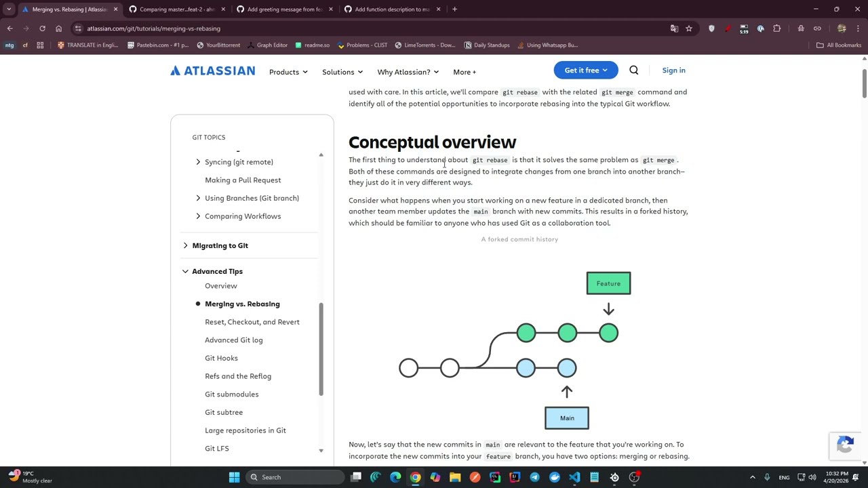Click the Windows Start button
This screenshot has width=868, height=488.
[x=234, y=477]
